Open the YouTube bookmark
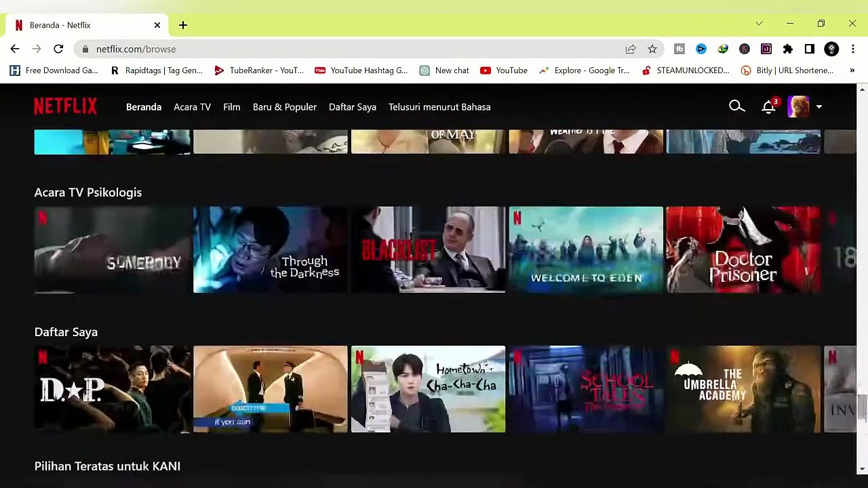 pos(503,70)
